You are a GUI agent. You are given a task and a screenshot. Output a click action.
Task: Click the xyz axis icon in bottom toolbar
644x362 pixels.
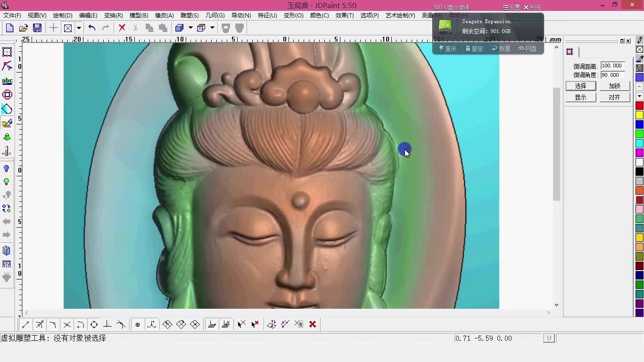[151, 324]
